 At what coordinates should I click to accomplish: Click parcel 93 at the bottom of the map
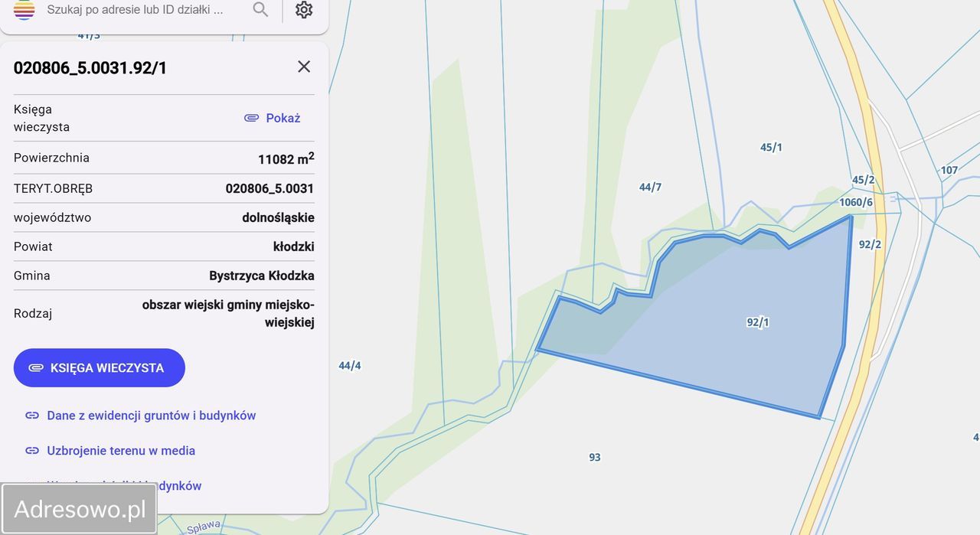pyautogui.click(x=595, y=457)
